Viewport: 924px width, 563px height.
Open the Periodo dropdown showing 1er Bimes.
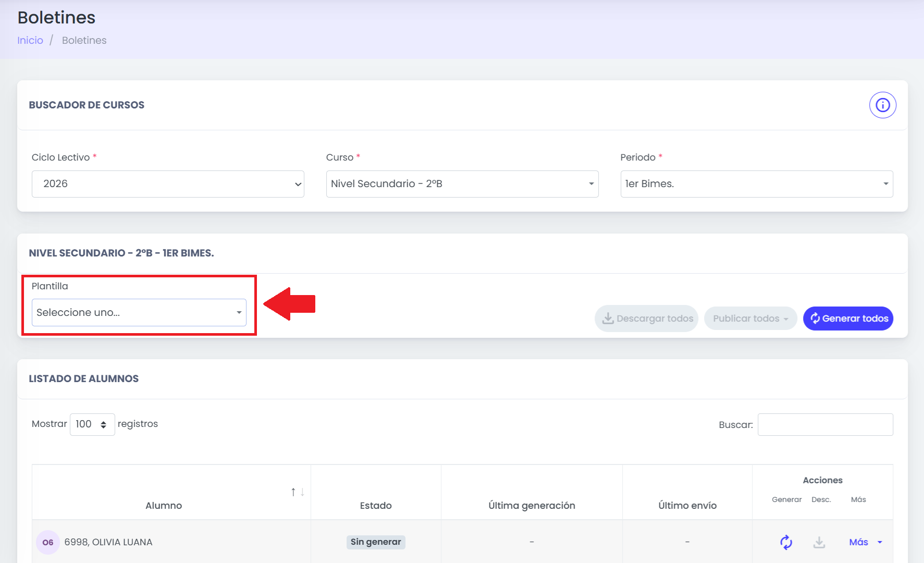[x=757, y=184]
